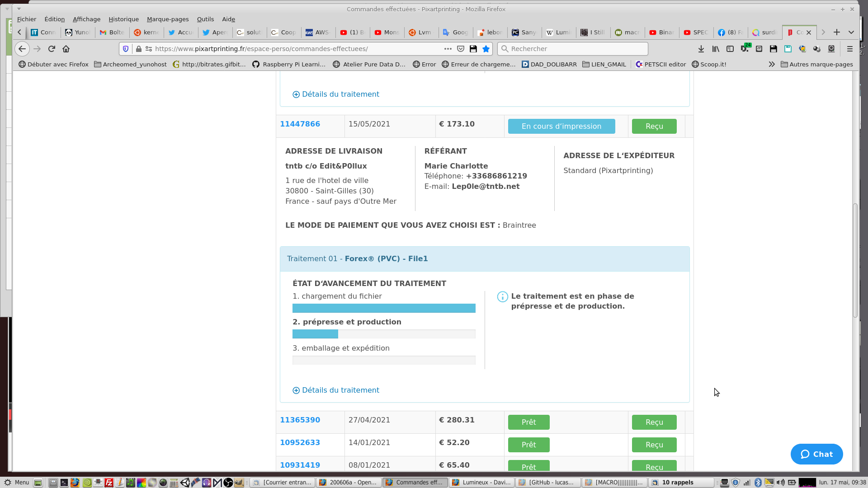Click the home button icon
Viewport: 868px width, 488px height.
[x=66, y=49]
